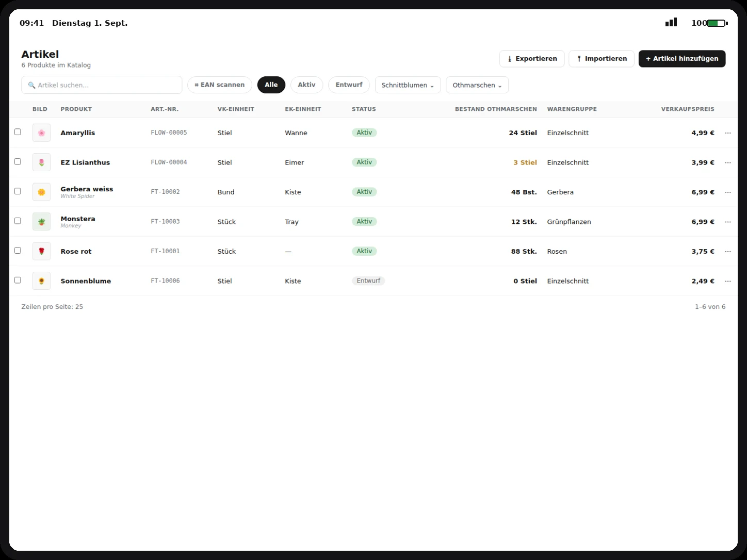Open the more options menu for Amaryllis

coord(728,133)
